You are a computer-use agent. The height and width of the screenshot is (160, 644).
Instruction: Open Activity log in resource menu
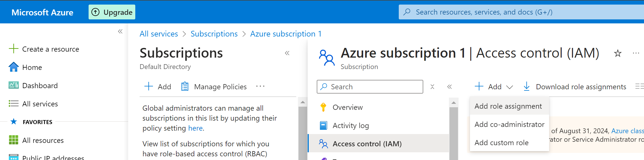click(x=351, y=125)
